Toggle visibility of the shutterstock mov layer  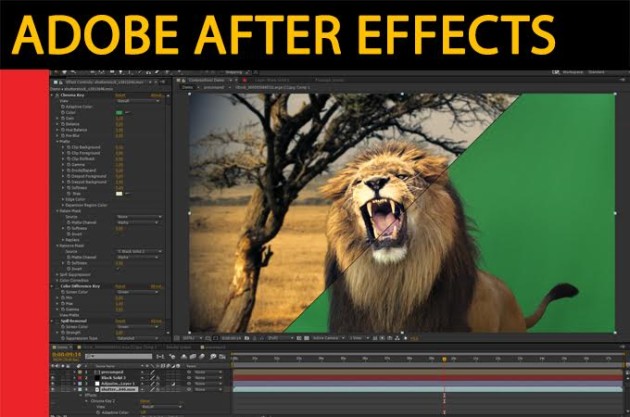pyautogui.click(x=53, y=389)
